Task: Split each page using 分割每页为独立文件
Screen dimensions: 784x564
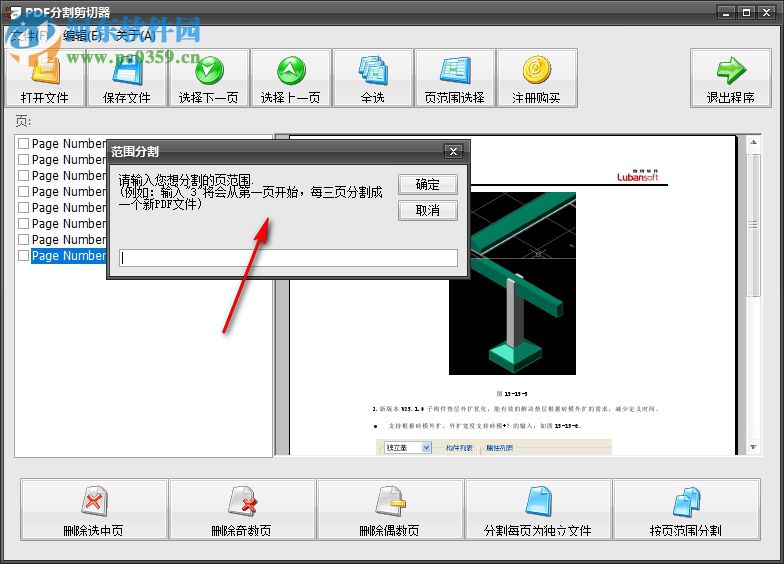Action: point(538,510)
